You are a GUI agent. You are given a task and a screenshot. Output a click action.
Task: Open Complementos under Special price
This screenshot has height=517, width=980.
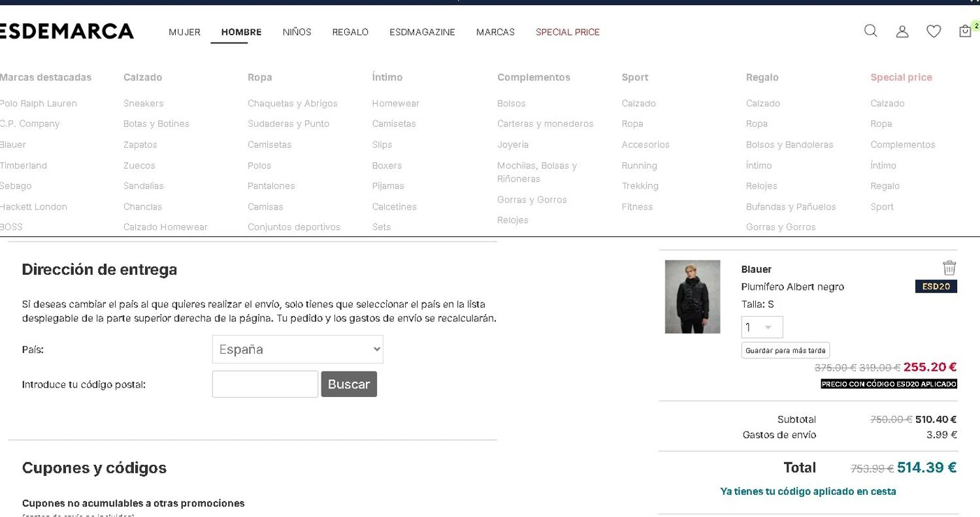tap(902, 144)
